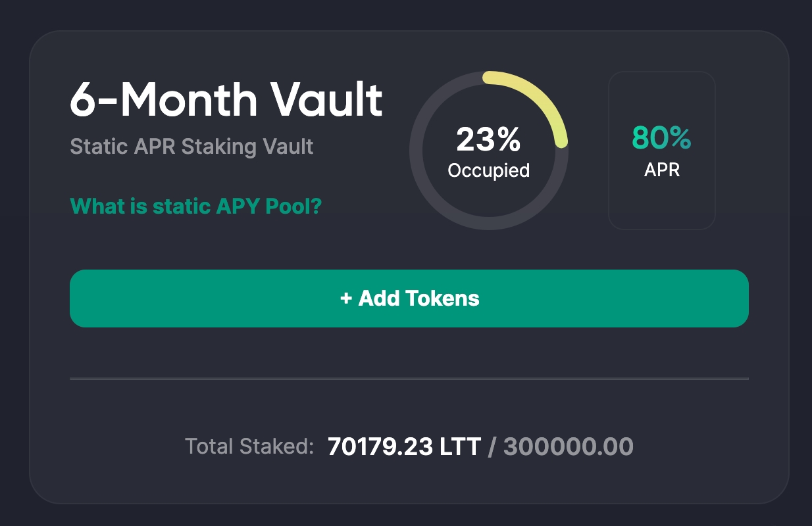This screenshot has width=812, height=526.
Task: Click the word "Tokens" on the green button
Action: (442, 299)
